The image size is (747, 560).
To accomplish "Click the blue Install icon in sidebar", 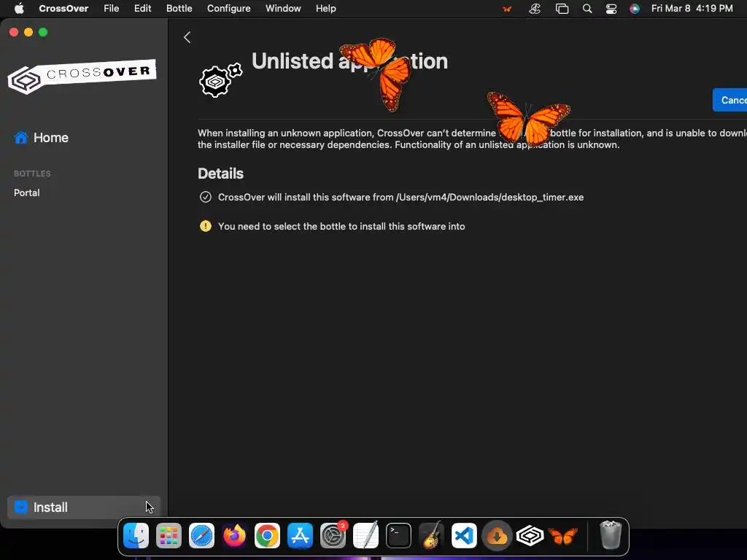I will coord(21,507).
